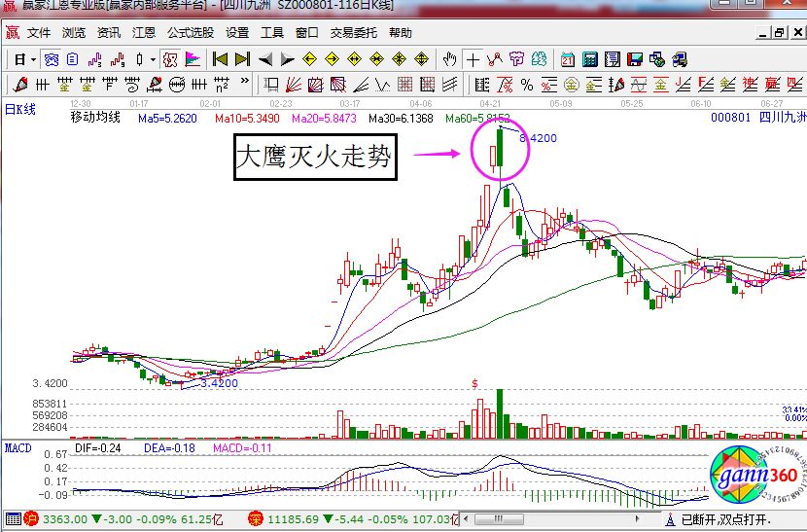Screen dimensions: 807x532
Task: Toggle the MACD indicator label
Action: click(18, 447)
